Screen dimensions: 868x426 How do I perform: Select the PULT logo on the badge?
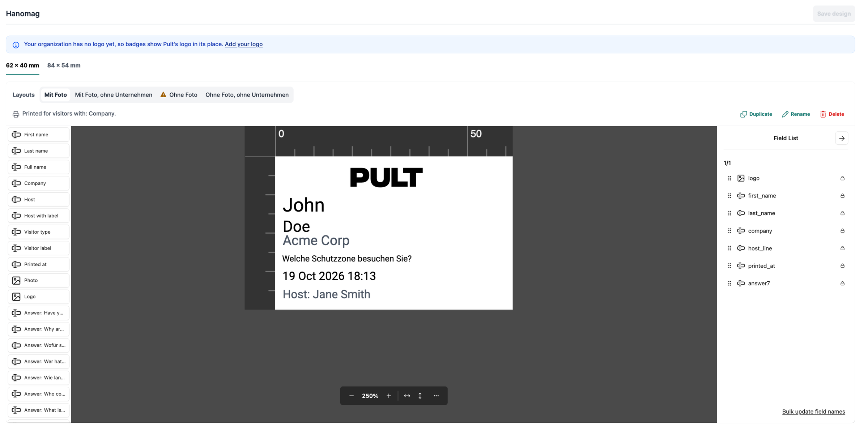click(386, 178)
